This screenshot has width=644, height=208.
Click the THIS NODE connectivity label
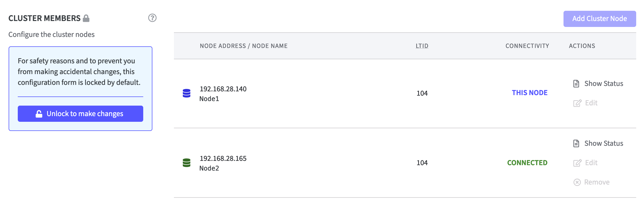[x=530, y=93]
